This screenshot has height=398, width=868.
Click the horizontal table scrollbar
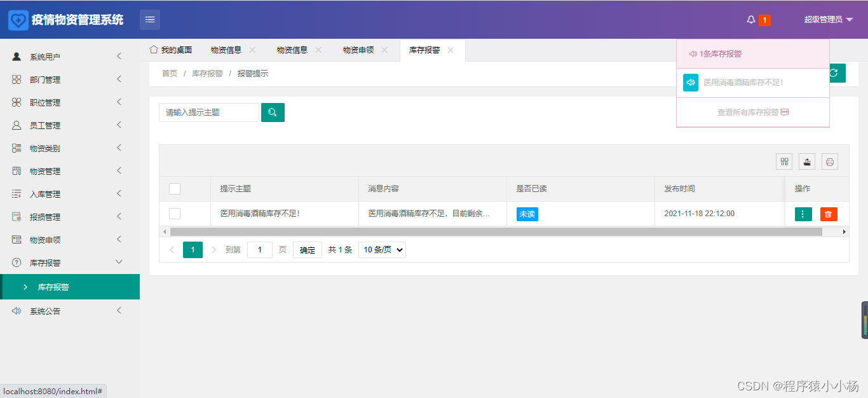[x=496, y=231]
